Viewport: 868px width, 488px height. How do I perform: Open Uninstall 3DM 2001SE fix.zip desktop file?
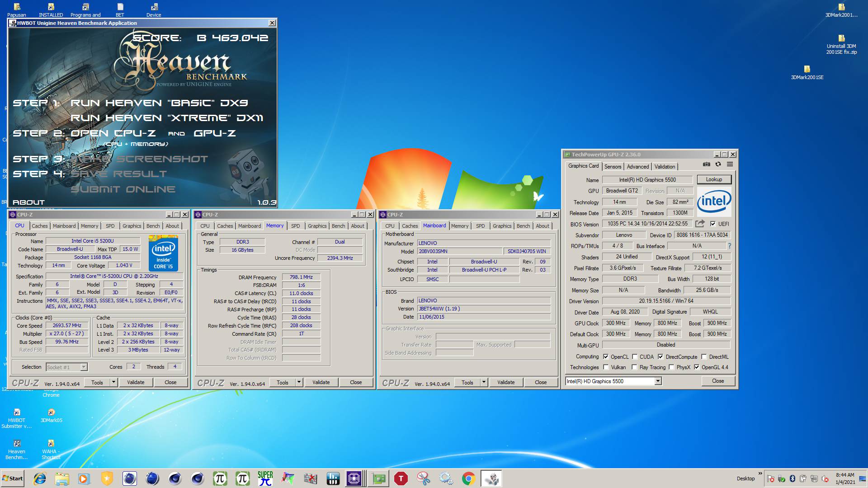841,44
